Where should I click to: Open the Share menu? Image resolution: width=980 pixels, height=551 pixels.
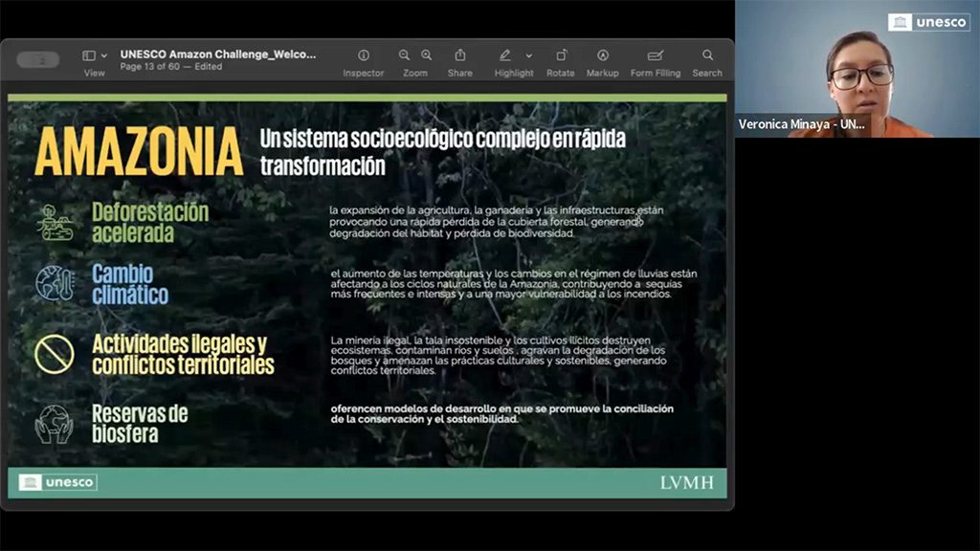(460, 56)
